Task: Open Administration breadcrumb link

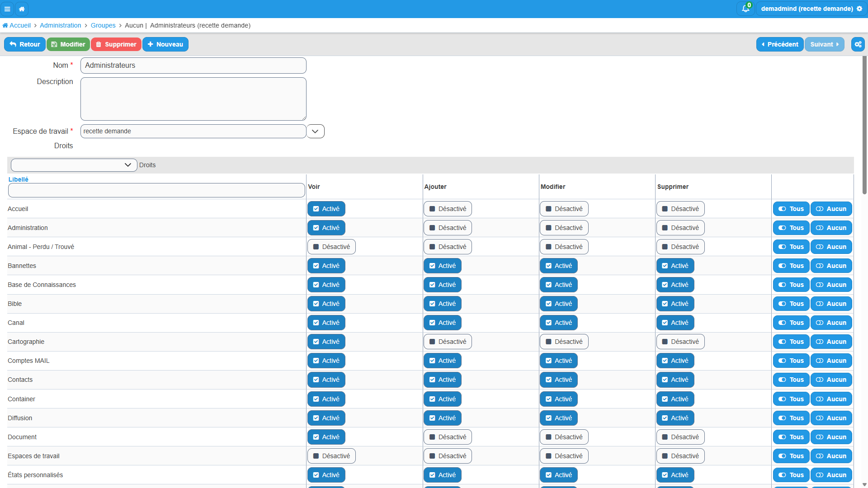Action: point(61,25)
